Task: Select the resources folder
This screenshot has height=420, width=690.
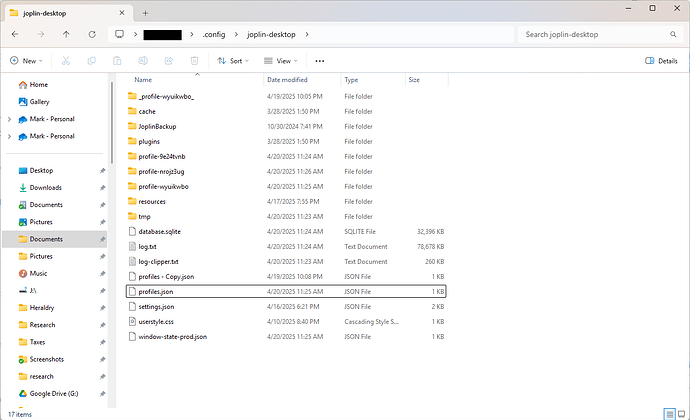Action: [286, 202]
